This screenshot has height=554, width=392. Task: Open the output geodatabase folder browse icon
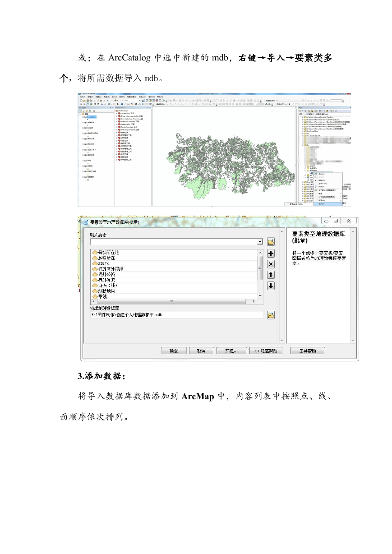point(271,315)
